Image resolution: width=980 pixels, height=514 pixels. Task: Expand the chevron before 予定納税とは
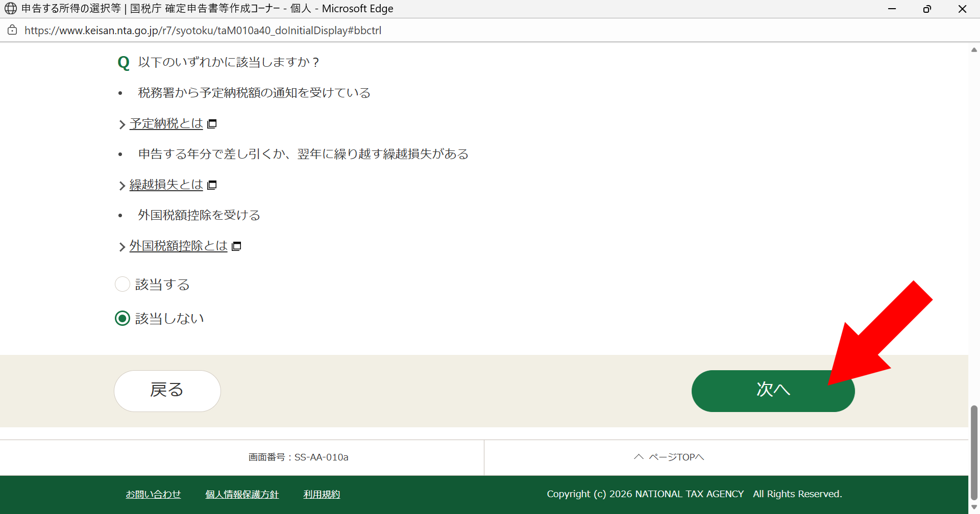coord(122,124)
